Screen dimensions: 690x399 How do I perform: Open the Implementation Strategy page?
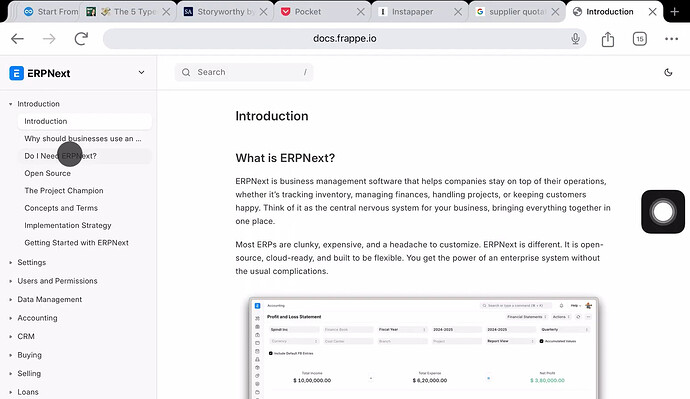point(84,225)
